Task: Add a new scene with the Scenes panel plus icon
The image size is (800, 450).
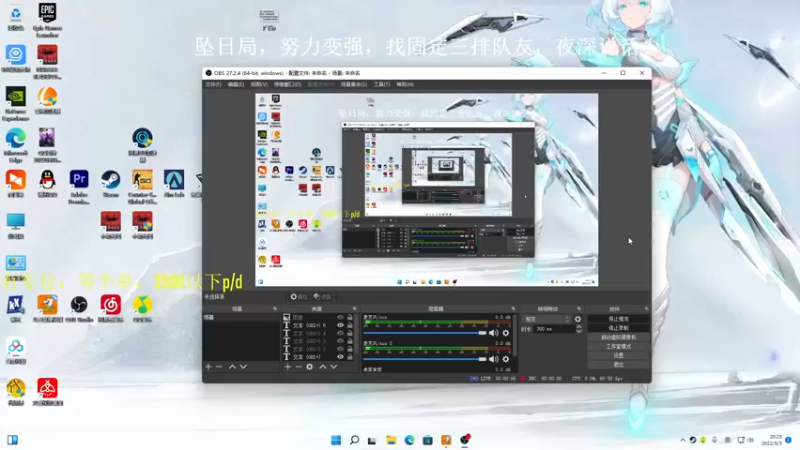Action: coord(208,367)
